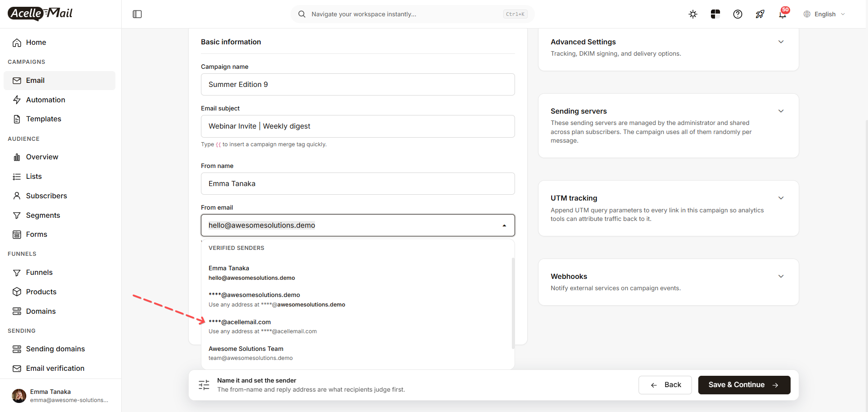Click the Email subject input field
This screenshot has height=412, width=868.
[358, 126]
